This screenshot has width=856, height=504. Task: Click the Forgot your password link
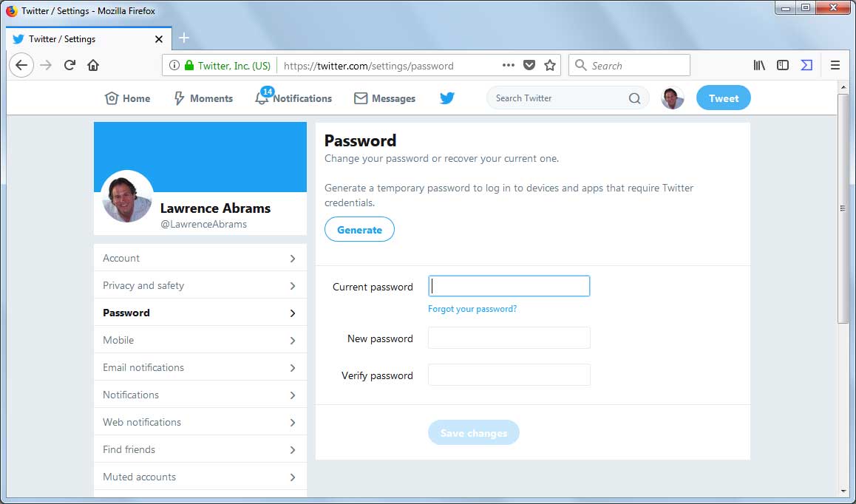coord(472,309)
